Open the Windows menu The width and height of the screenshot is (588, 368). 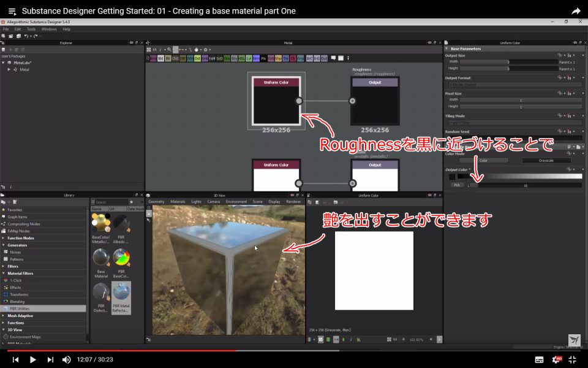pos(49,29)
